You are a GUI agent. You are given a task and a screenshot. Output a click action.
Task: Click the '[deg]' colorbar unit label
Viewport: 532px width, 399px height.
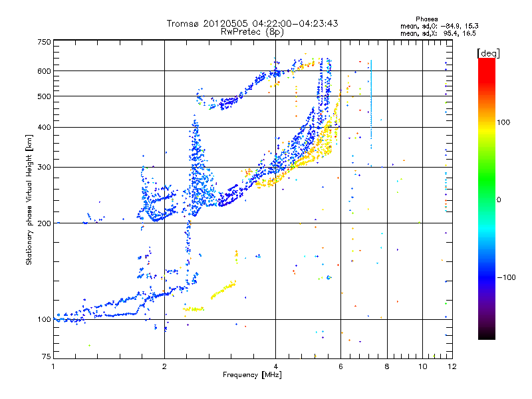tap(488, 53)
